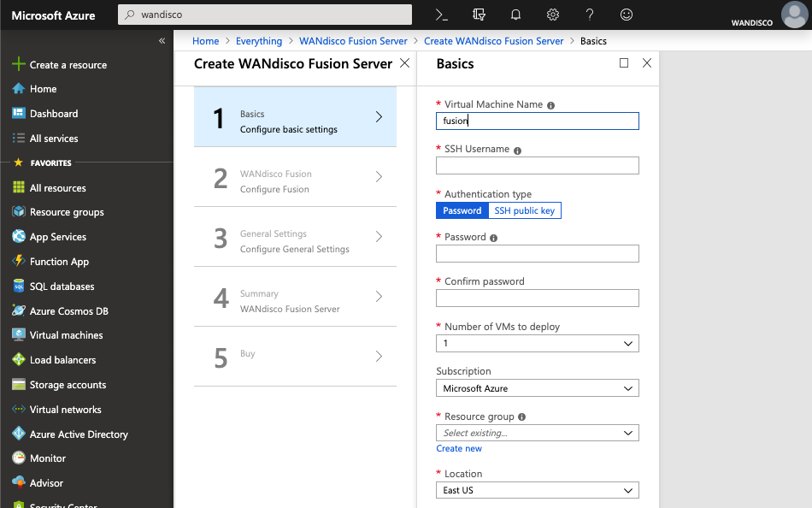Click the WANDISCO account avatar
812x508 pixels.
[x=794, y=15]
